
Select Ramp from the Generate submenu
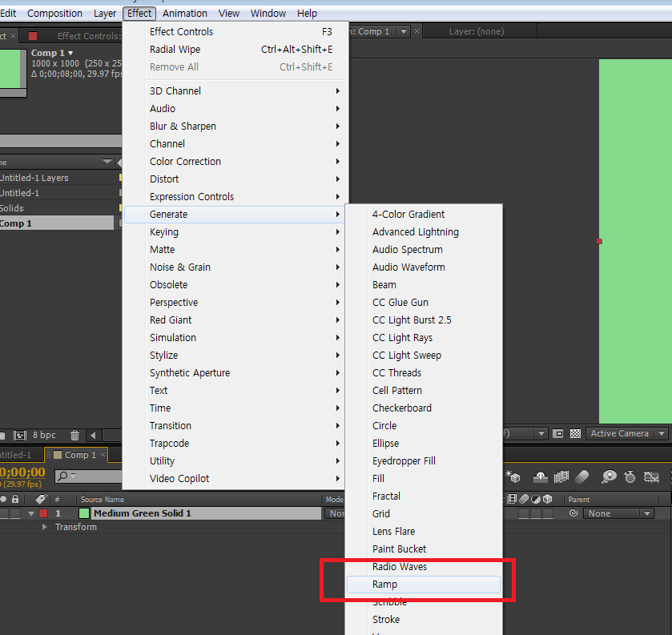click(424, 585)
